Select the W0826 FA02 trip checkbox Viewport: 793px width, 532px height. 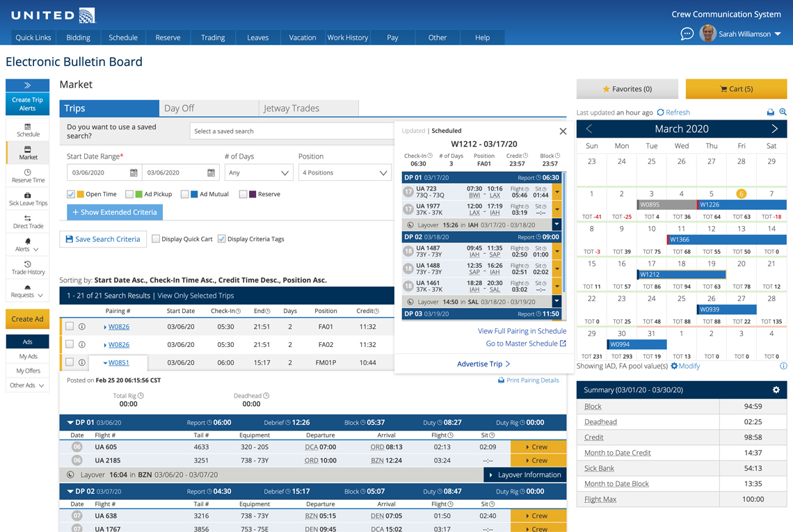70,344
